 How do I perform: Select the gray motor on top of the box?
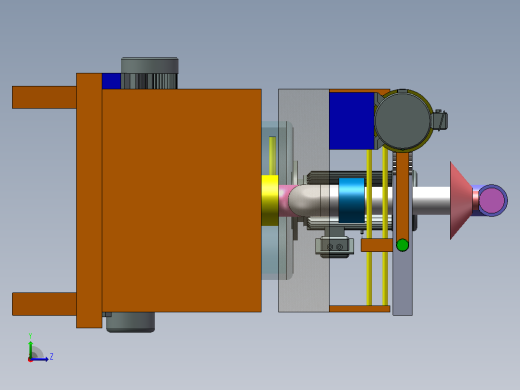tap(149, 73)
